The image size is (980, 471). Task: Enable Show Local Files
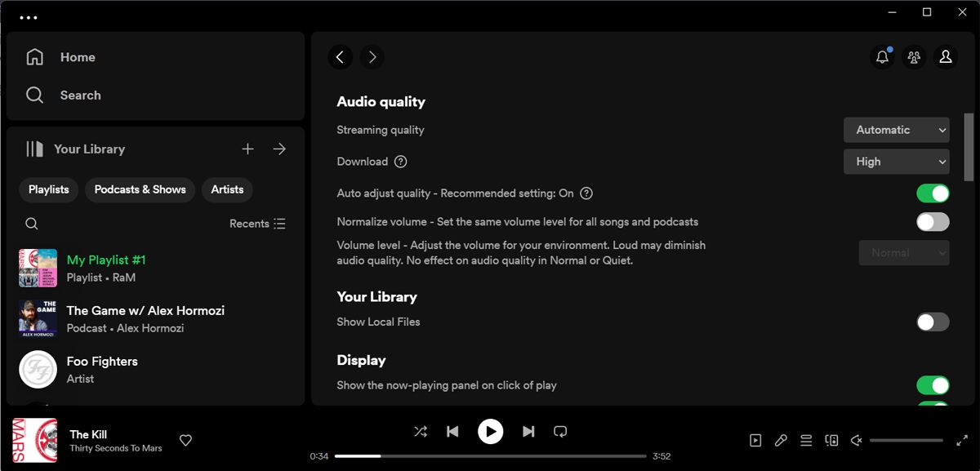(x=932, y=322)
